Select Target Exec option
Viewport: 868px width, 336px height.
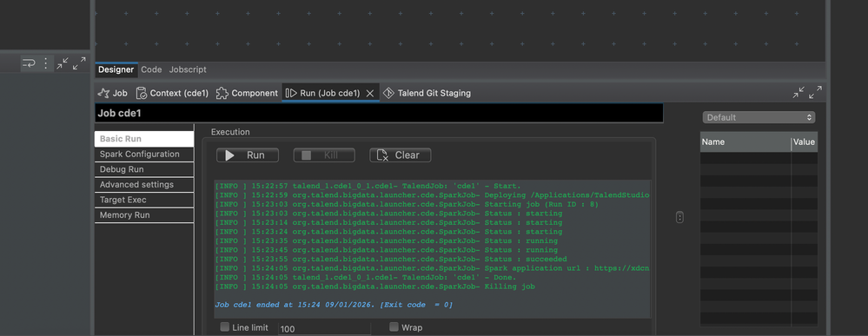[144, 200]
